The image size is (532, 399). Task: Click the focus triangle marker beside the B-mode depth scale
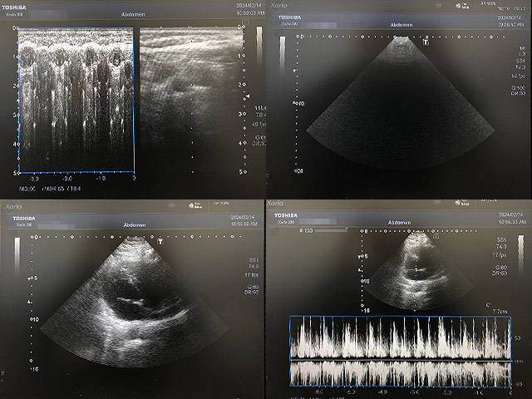tap(248, 96)
